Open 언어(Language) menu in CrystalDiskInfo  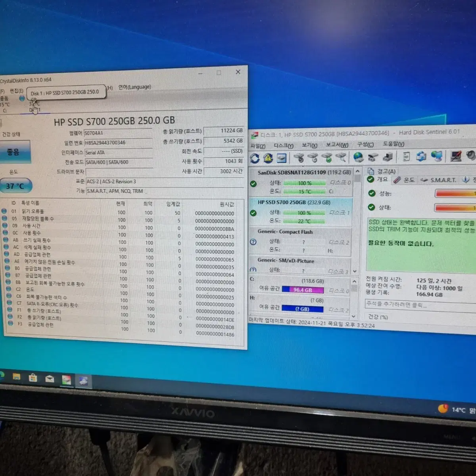tap(134, 87)
